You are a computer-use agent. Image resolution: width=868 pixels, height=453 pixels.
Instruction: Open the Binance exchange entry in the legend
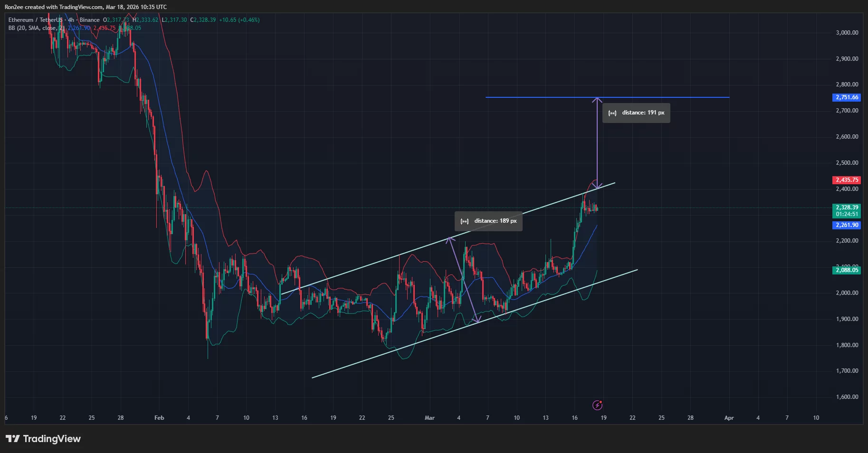89,19
